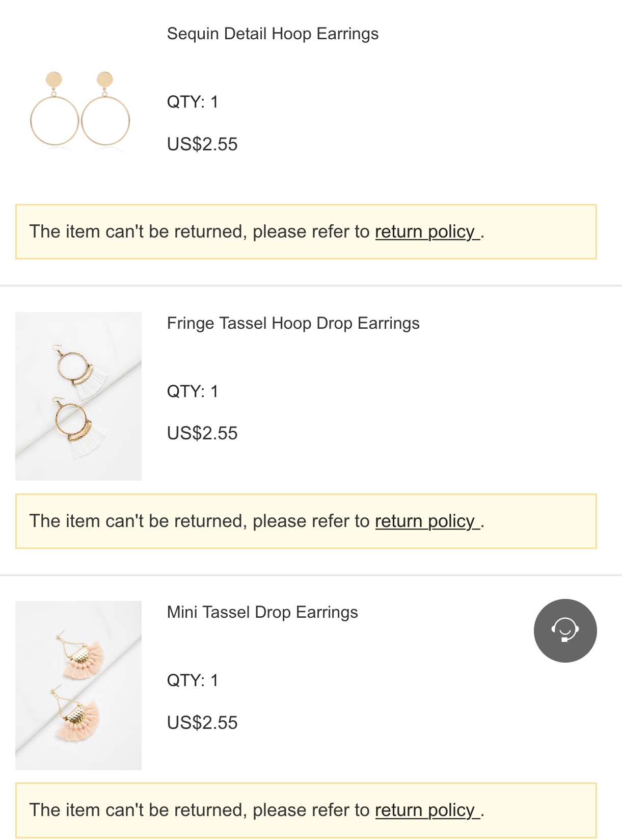Image resolution: width=622 pixels, height=840 pixels.
Task: Click the non-returnable notice text below Sequin Earrings
Action: pos(199,232)
